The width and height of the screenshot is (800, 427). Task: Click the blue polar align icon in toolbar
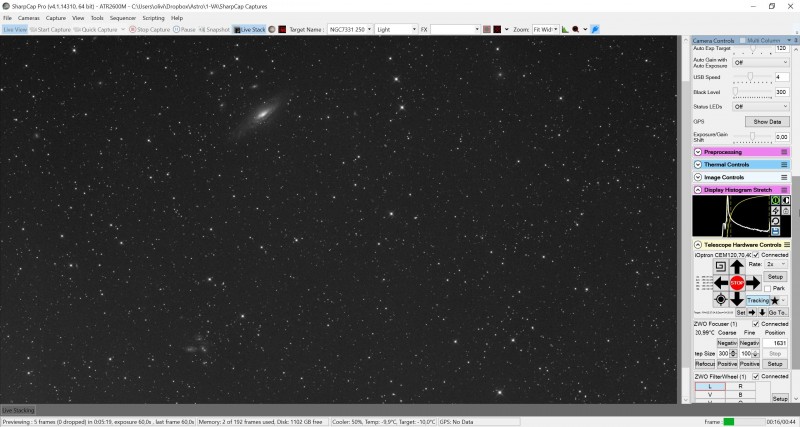pyautogui.click(x=595, y=30)
